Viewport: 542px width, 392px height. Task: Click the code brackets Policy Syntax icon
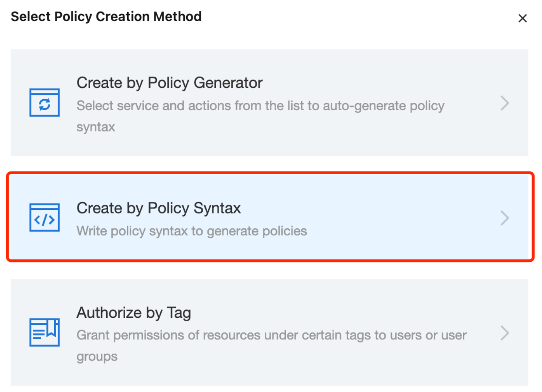(44, 218)
